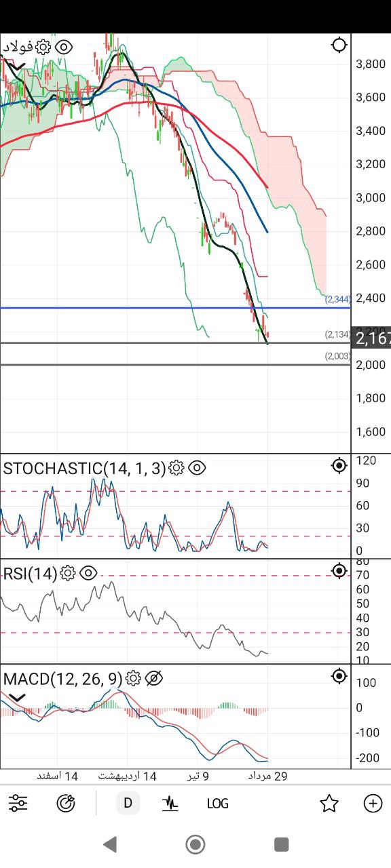Tap crosshair icon on main price chart
391x868 pixels.
339,45
